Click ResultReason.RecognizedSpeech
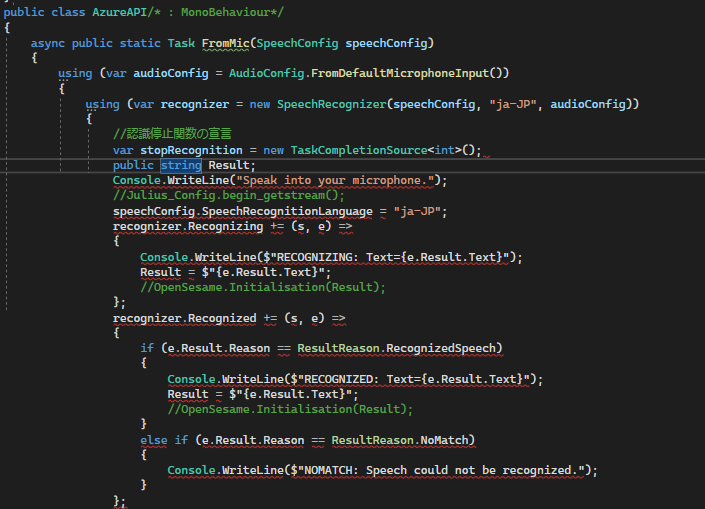 (399, 348)
